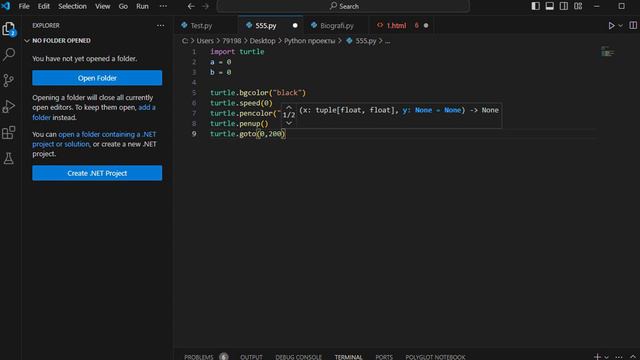The width and height of the screenshot is (640, 360).
Task: Click the Create .NET Project button
Action: (x=97, y=173)
